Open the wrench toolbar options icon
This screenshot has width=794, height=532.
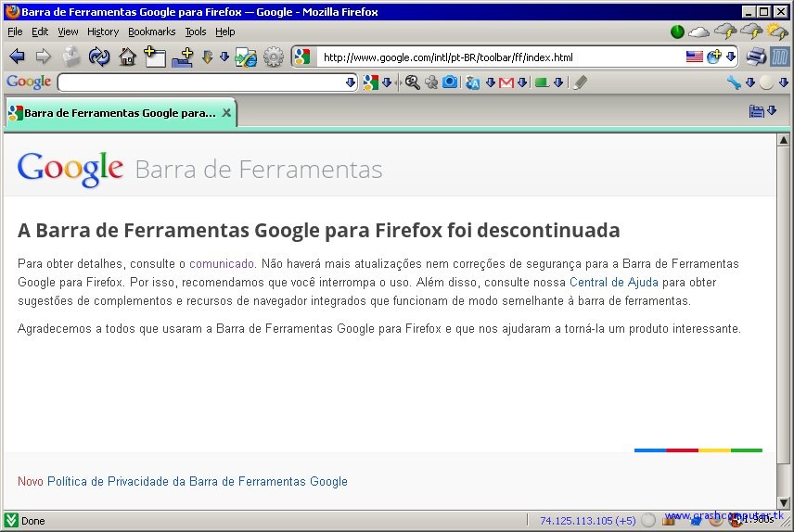coord(734,82)
